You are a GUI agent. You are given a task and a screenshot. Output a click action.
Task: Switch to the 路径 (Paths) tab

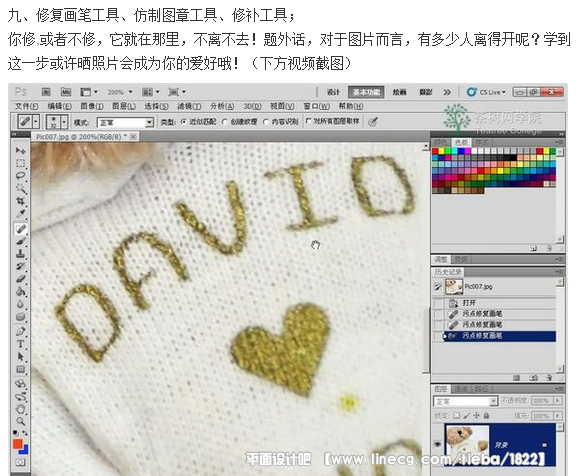click(481, 388)
